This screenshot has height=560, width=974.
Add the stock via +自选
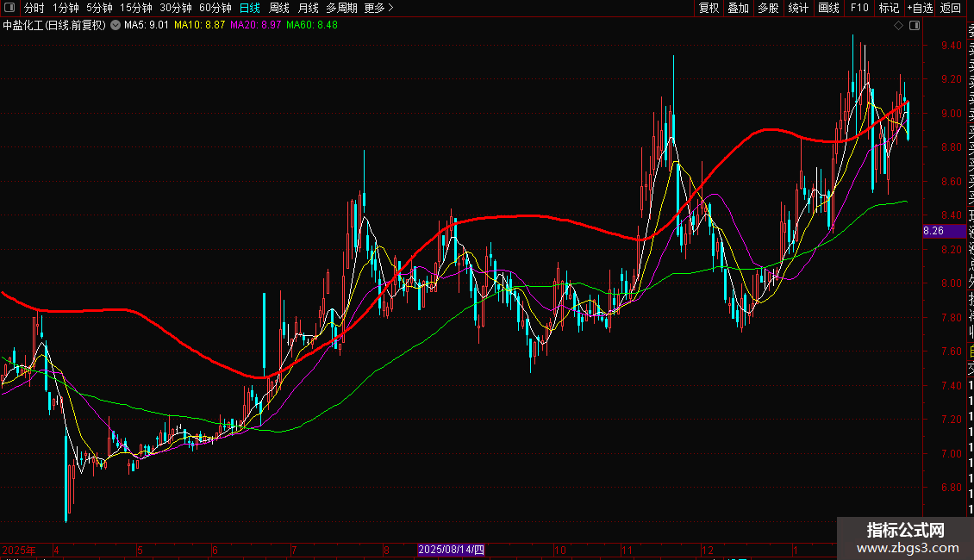(920, 8)
